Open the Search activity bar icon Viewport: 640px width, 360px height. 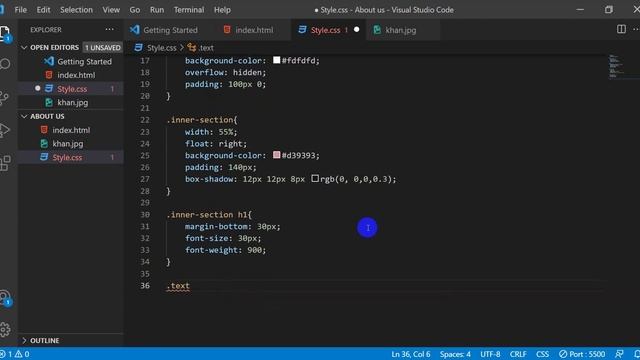click(5, 64)
